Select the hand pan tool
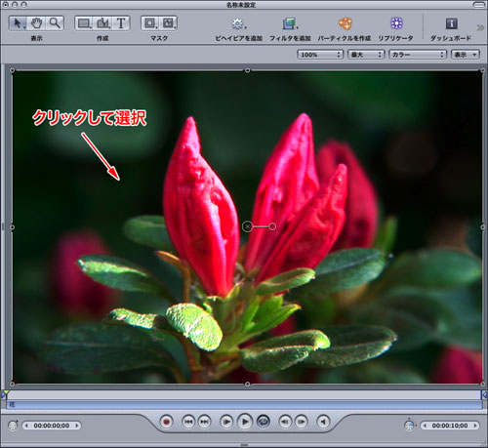The height and width of the screenshot is (448, 488). click(x=36, y=23)
